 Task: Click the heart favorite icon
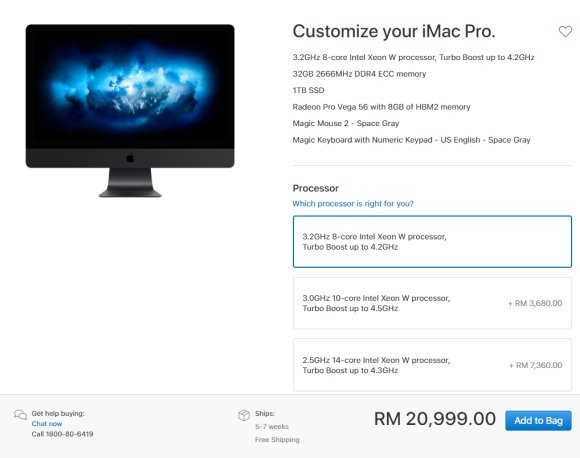point(565,31)
